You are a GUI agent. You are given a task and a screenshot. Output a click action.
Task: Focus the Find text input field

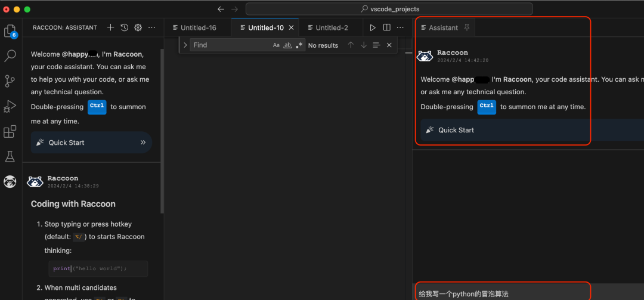230,45
